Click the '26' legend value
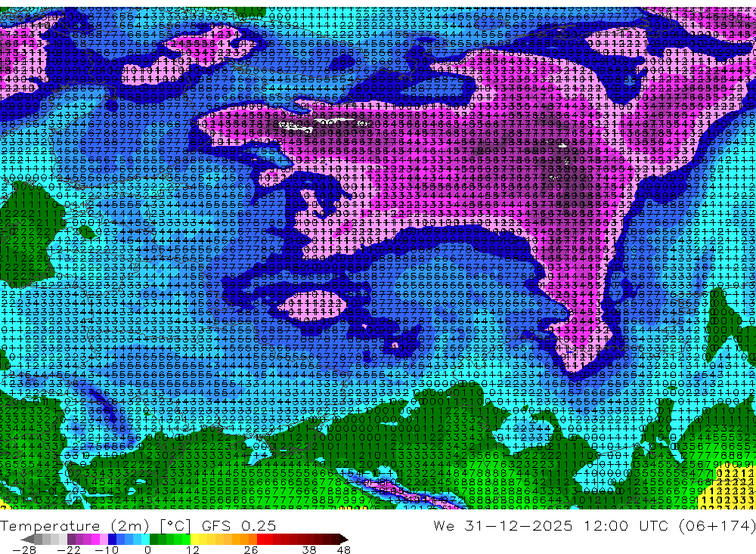Screen dimensions: 756x554 [x=251, y=549]
